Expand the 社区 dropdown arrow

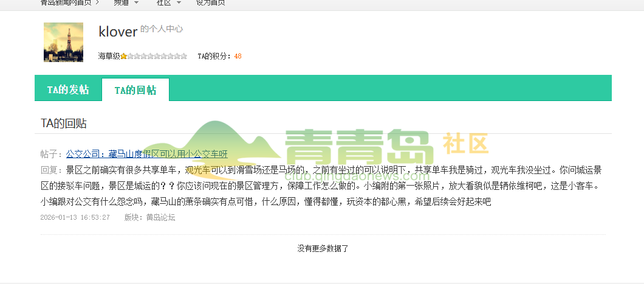tap(179, 3)
